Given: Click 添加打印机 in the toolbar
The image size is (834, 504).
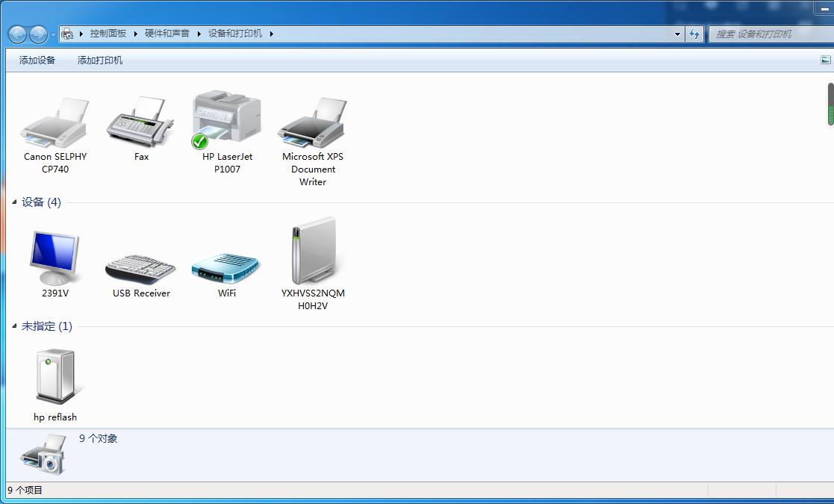Looking at the screenshot, I should (x=100, y=60).
